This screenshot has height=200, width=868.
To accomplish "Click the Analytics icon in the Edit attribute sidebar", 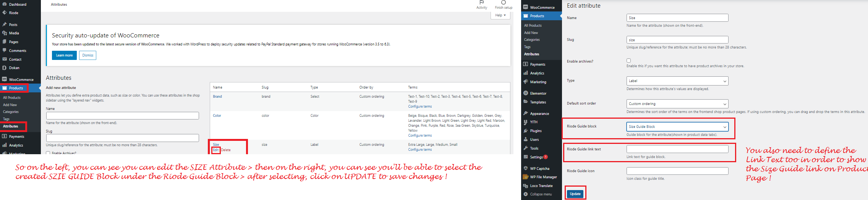I will pyautogui.click(x=526, y=73).
